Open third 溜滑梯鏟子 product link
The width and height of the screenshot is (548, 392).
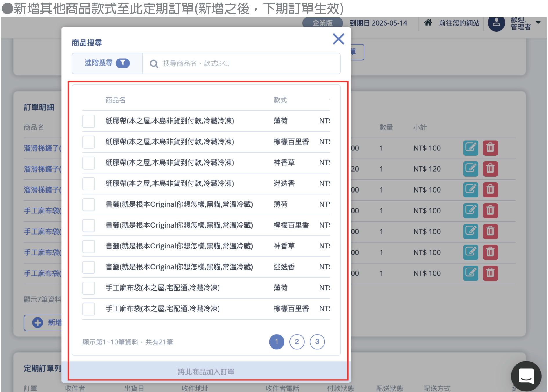[x=43, y=190]
